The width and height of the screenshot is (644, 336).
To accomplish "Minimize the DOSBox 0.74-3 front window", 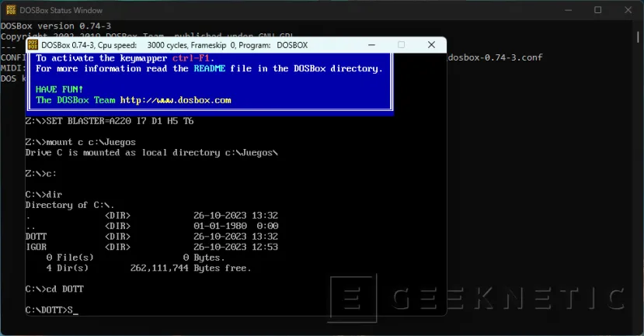I will [371, 45].
